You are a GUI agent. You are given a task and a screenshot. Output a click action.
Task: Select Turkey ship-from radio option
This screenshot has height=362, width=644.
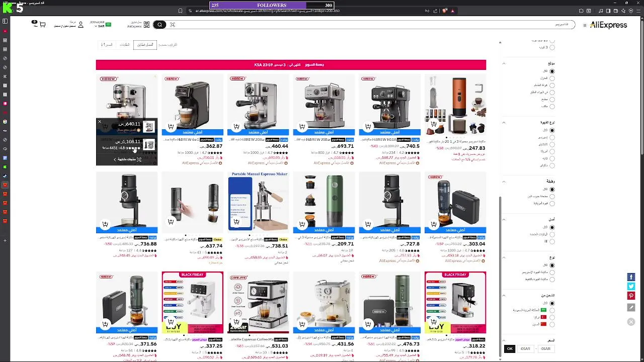(552, 317)
